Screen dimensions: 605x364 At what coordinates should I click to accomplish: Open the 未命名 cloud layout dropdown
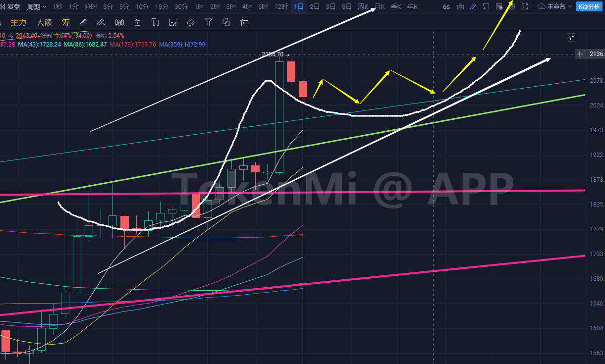point(554,6)
